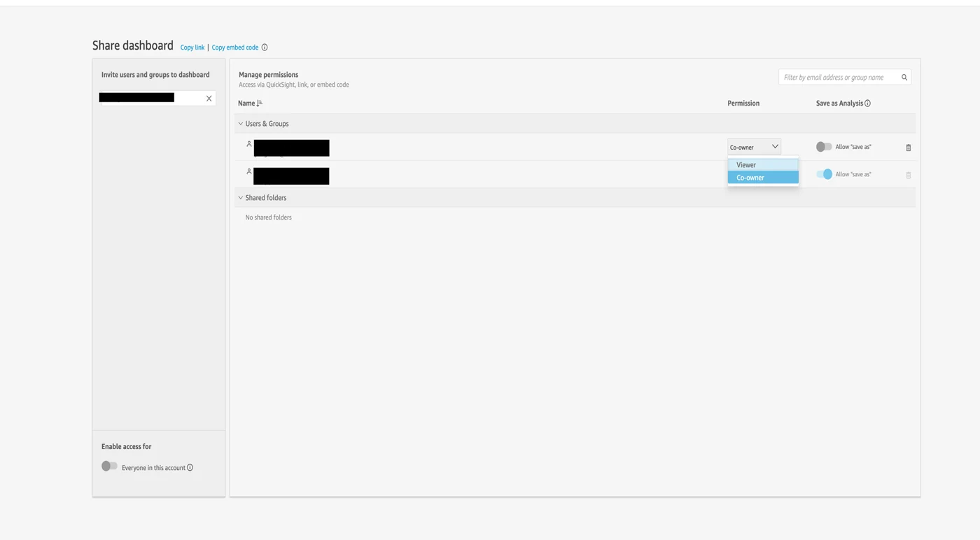Clear the invite users field with the X

[x=209, y=99]
